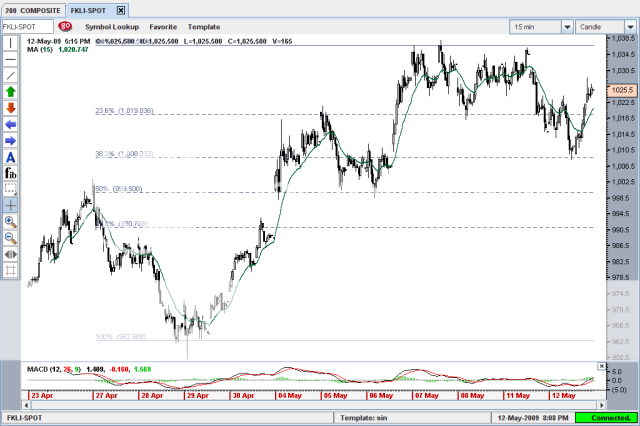Select the blue right arrow tool
The height and width of the screenshot is (426, 640).
coord(10,141)
